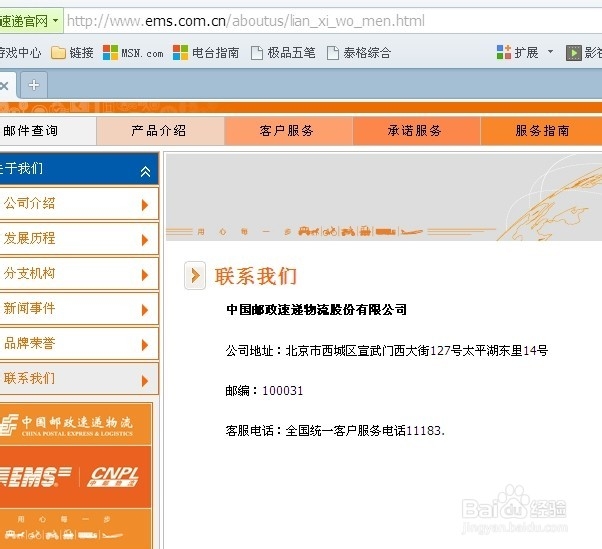Click the arrow beside 公司介绍
This screenshot has width=602, height=549.
pyautogui.click(x=145, y=205)
